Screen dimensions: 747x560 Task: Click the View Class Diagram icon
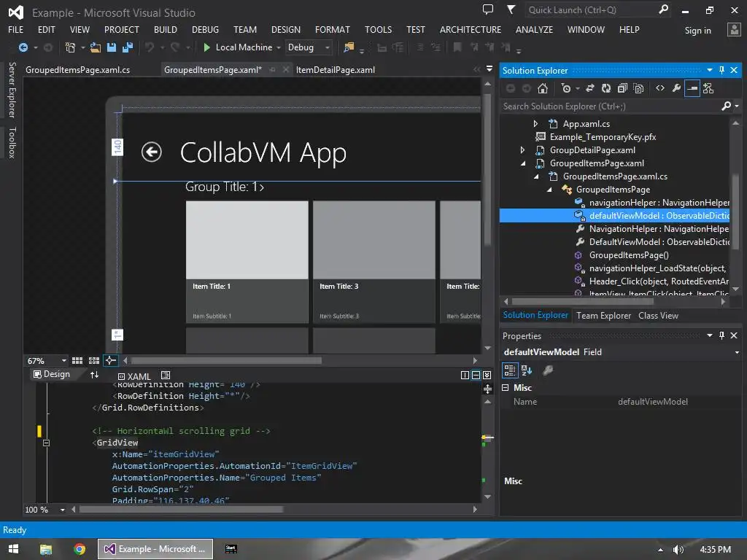coord(708,88)
